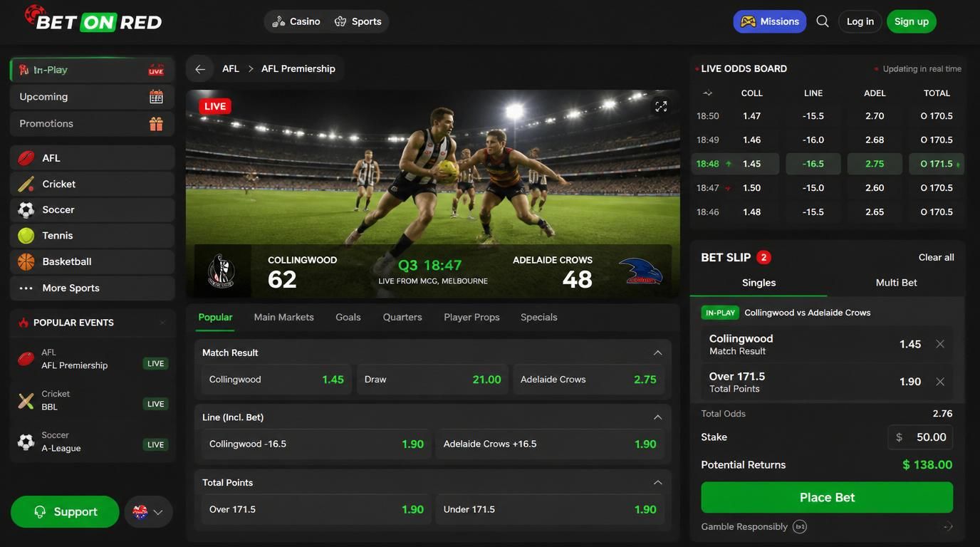Image resolution: width=980 pixels, height=547 pixels.
Task: Open Support chat
Action: tap(65, 512)
